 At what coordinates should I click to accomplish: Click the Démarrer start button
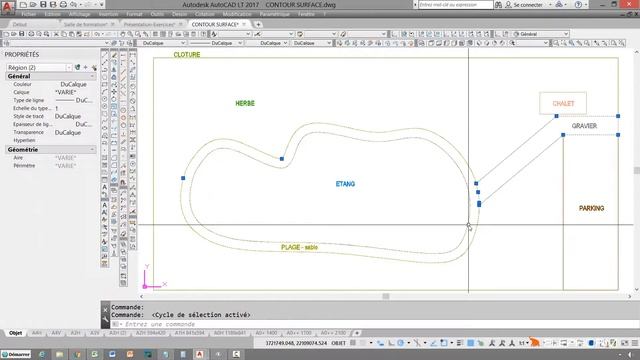(16, 354)
